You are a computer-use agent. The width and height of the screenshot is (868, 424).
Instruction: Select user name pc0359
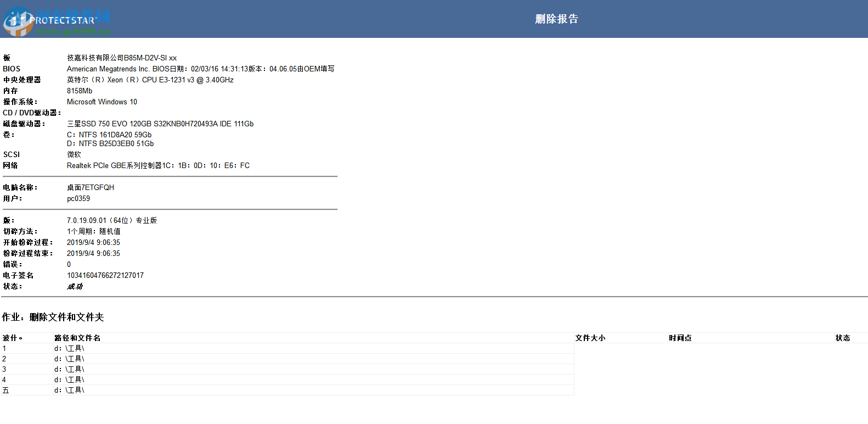pos(78,198)
